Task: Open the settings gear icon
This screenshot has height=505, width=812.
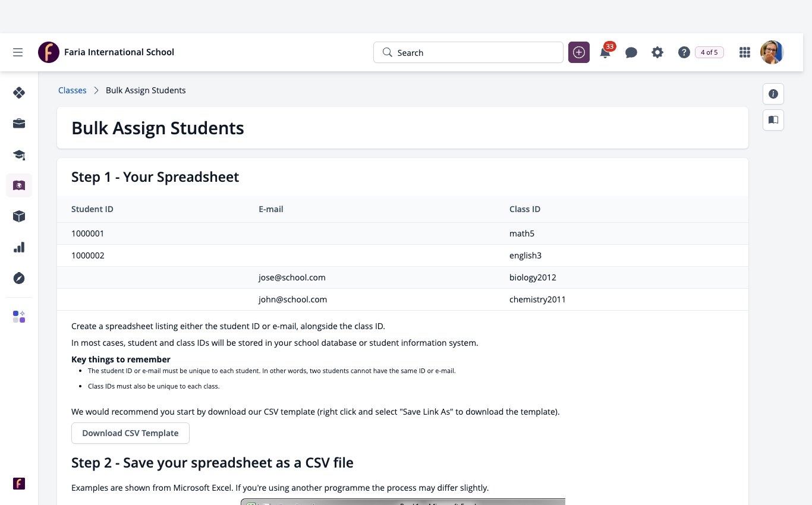Action: coord(657,52)
